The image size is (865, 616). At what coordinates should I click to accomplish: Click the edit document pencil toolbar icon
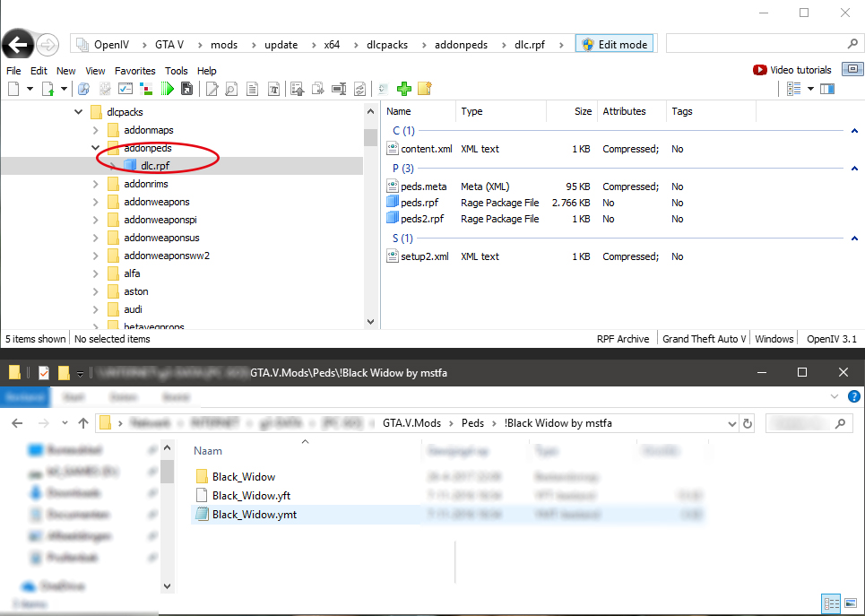pyautogui.click(x=212, y=89)
